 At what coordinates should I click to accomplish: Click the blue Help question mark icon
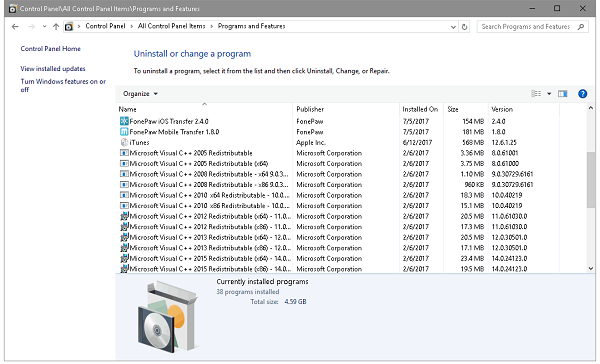[x=582, y=94]
